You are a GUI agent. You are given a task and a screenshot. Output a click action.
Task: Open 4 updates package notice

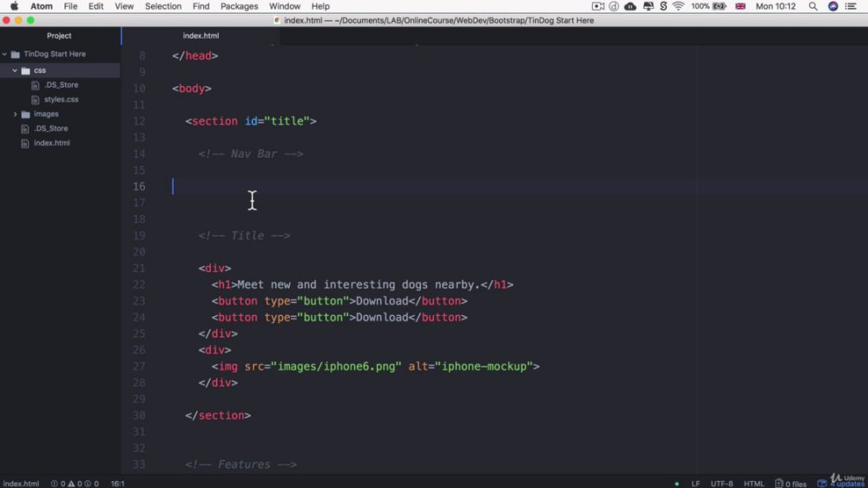click(841, 483)
